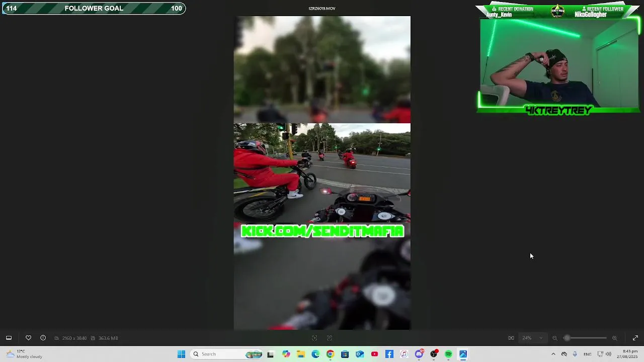Toggle the filmstrip view icon
This screenshot has height=362, width=644.
[x=9, y=338]
